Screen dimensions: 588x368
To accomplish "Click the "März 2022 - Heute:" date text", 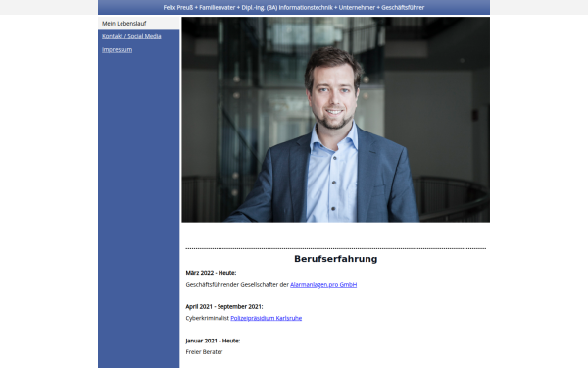I will [211, 273].
